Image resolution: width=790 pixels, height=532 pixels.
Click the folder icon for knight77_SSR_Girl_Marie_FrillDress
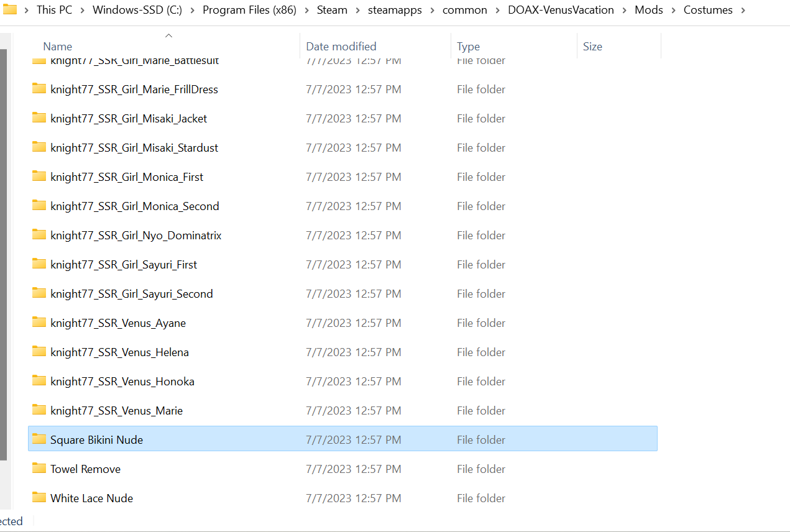(39, 89)
